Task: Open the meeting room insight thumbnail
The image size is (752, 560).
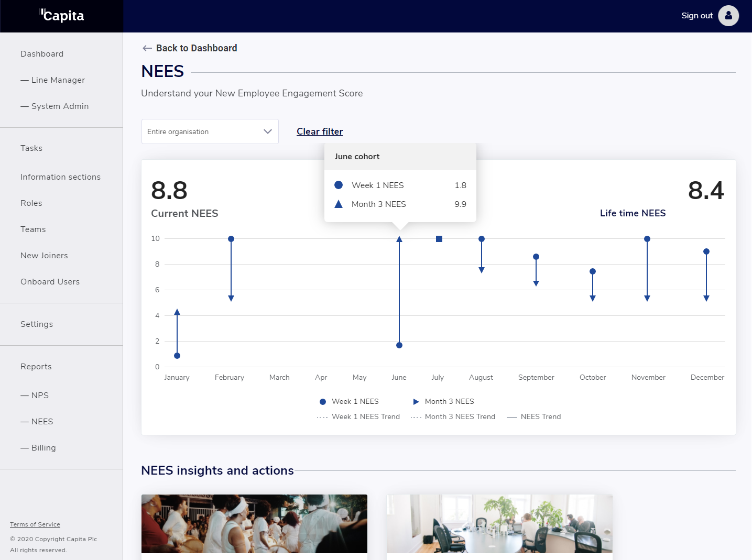Action: click(499, 524)
